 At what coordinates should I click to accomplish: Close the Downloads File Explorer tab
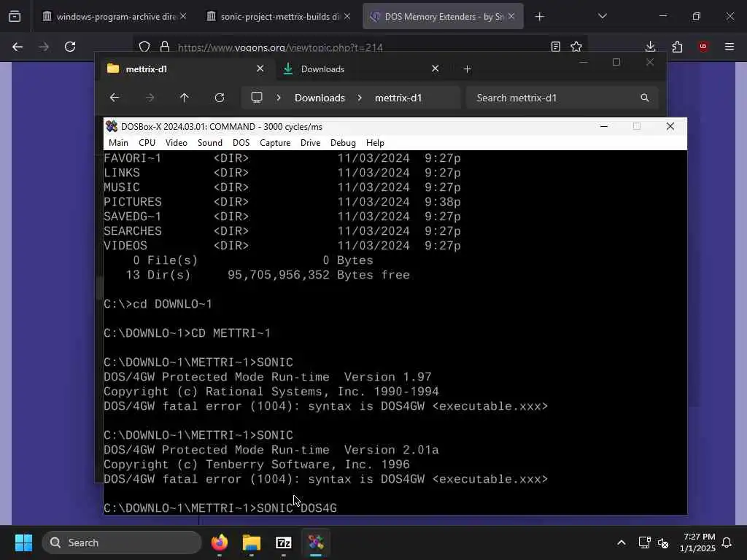pos(435,69)
